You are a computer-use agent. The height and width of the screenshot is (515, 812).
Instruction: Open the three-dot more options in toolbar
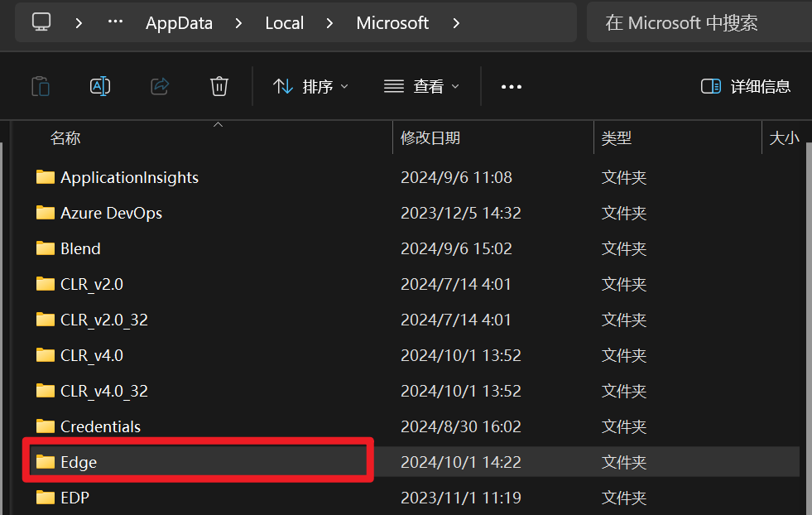tap(512, 86)
